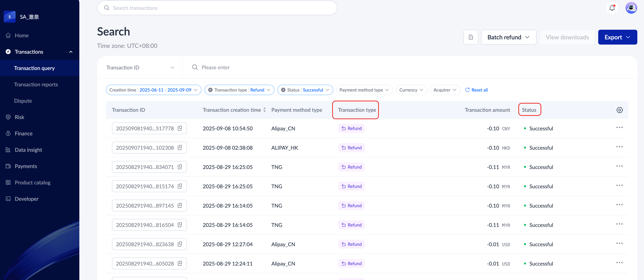
Task: Sort by Transaction creation time
Action: click(x=264, y=110)
